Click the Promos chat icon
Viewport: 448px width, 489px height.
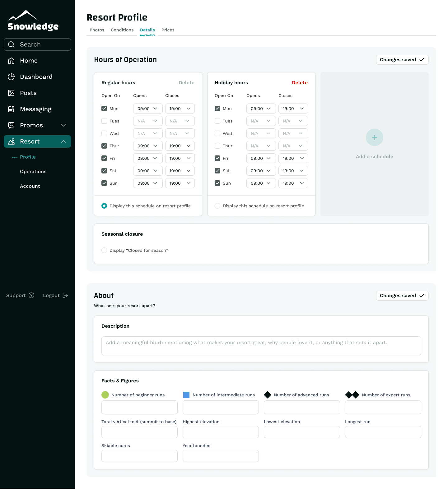click(x=11, y=125)
